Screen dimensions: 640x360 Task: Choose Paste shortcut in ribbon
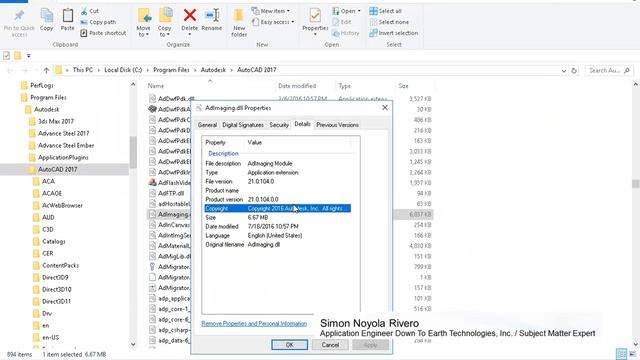(103, 33)
